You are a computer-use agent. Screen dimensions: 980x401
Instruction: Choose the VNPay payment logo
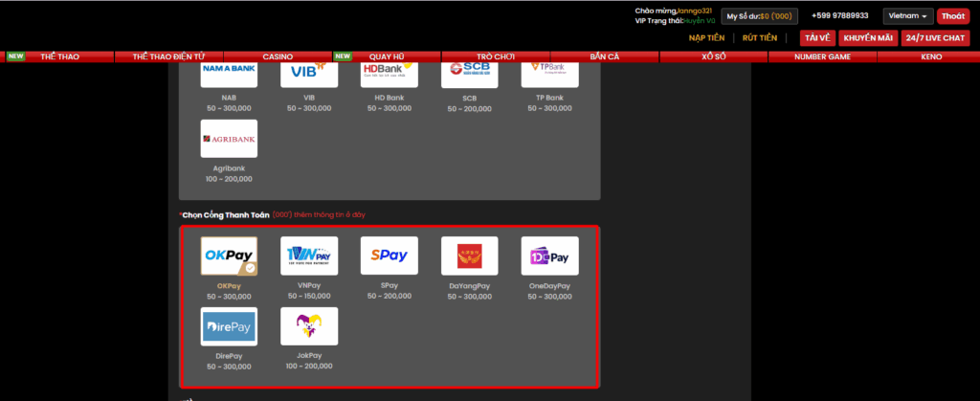309,256
